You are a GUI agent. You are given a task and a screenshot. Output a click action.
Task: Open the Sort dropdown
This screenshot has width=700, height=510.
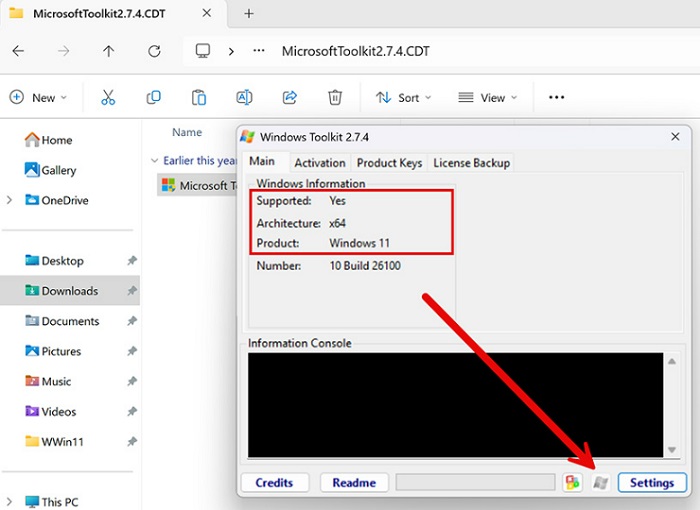tap(403, 97)
